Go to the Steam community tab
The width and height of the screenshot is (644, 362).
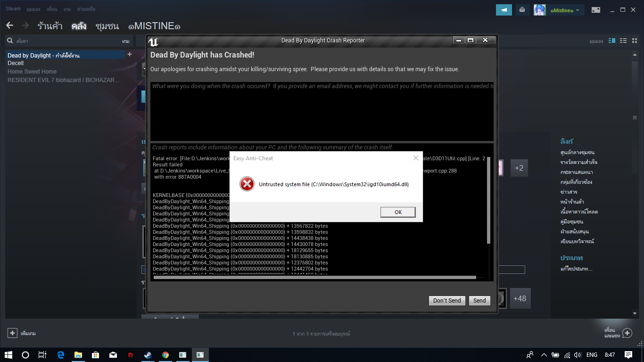[107, 26]
